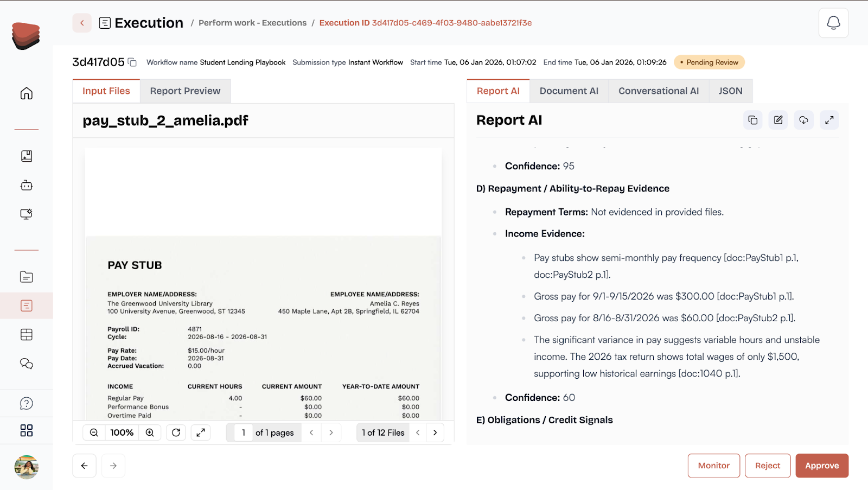Viewport: 868px width, 490px height.
Task: Copy execution ID 3d417d05
Action: [132, 62]
